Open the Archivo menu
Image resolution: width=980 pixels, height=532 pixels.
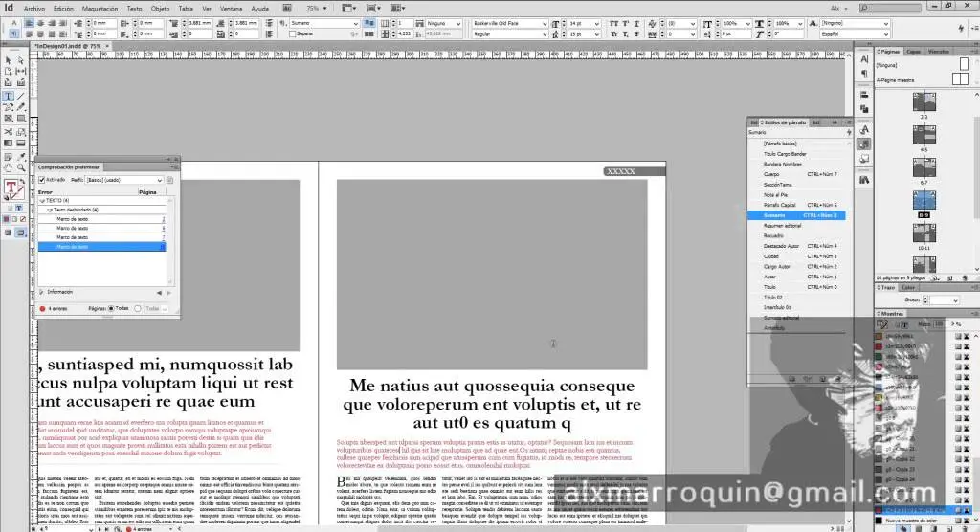click(34, 9)
